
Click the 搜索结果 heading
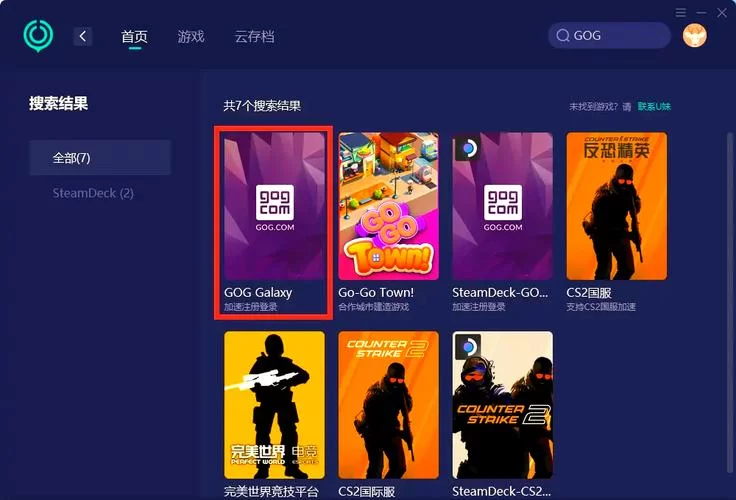click(58, 103)
